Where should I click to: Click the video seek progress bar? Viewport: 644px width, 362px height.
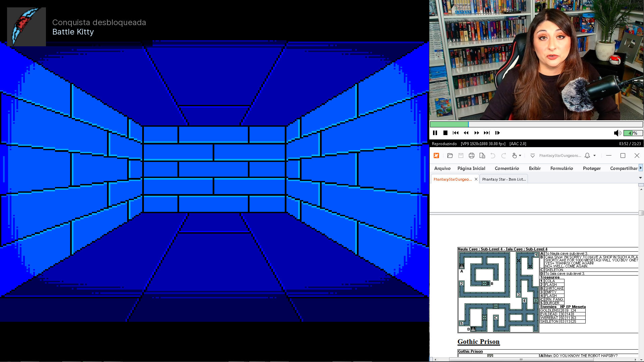[536, 124]
